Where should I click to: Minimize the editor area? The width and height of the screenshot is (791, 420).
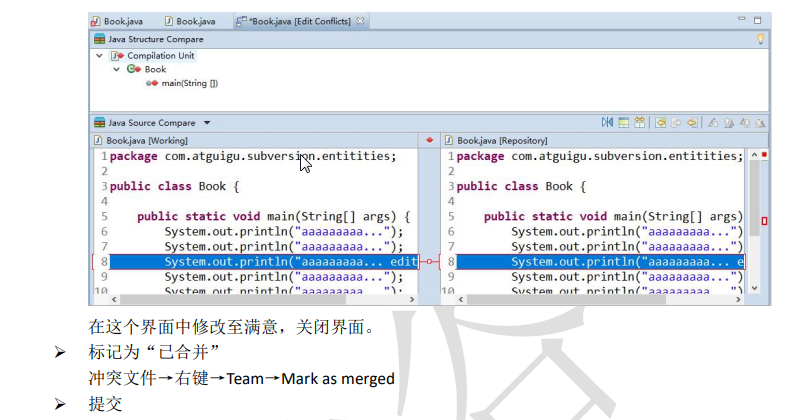pyautogui.click(x=741, y=19)
